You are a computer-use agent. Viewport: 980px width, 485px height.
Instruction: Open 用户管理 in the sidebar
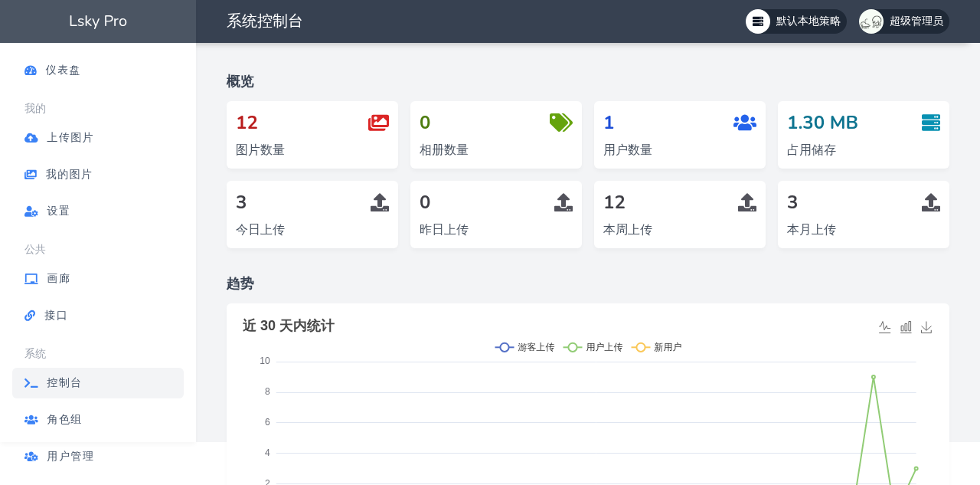coord(98,457)
